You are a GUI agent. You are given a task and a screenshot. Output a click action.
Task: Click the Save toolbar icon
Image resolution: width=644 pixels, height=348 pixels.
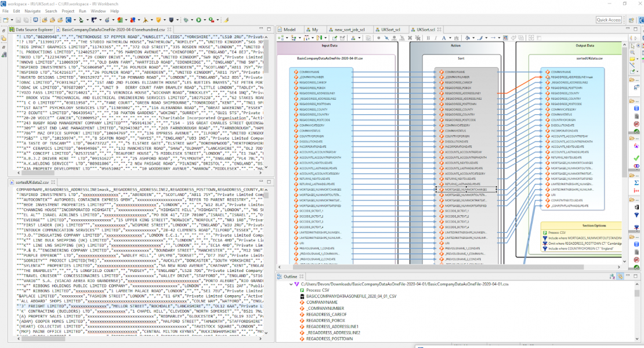point(18,20)
